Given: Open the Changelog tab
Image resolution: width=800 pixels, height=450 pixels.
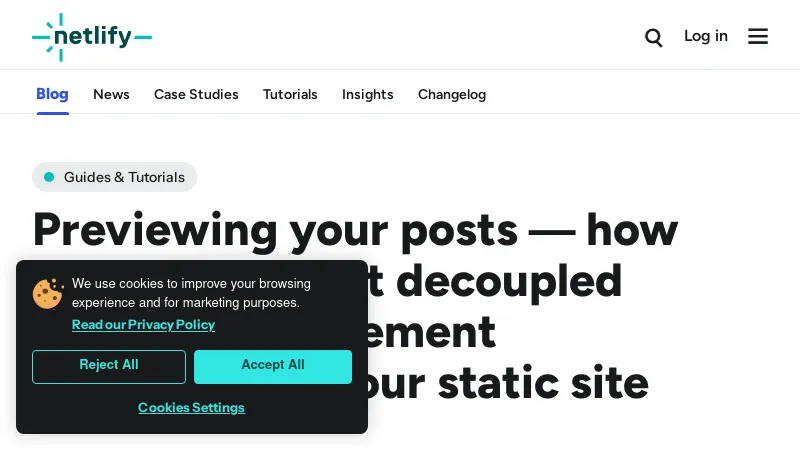Looking at the screenshot, I should pos(452,94).
